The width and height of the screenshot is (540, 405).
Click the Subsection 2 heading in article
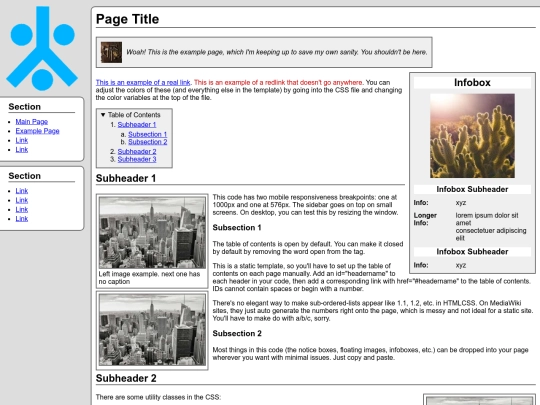point(237,333)
